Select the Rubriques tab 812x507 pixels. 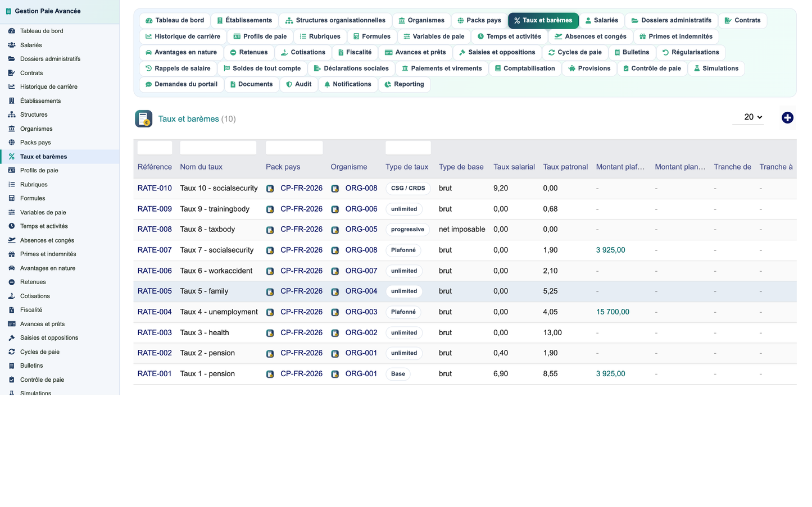pos(320,36)
